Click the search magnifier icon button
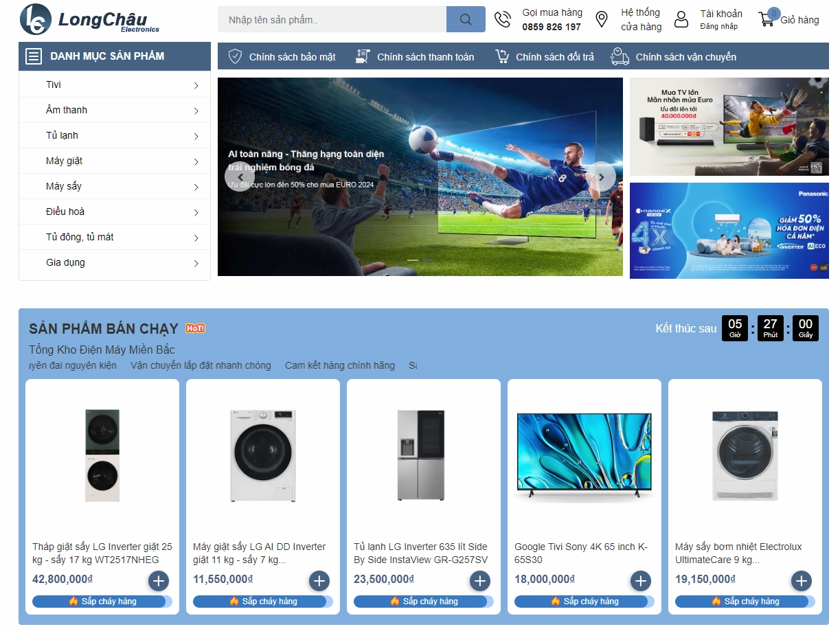Image resolution: width=840 pixels, height=629 pixels. [x=466, y=19]
